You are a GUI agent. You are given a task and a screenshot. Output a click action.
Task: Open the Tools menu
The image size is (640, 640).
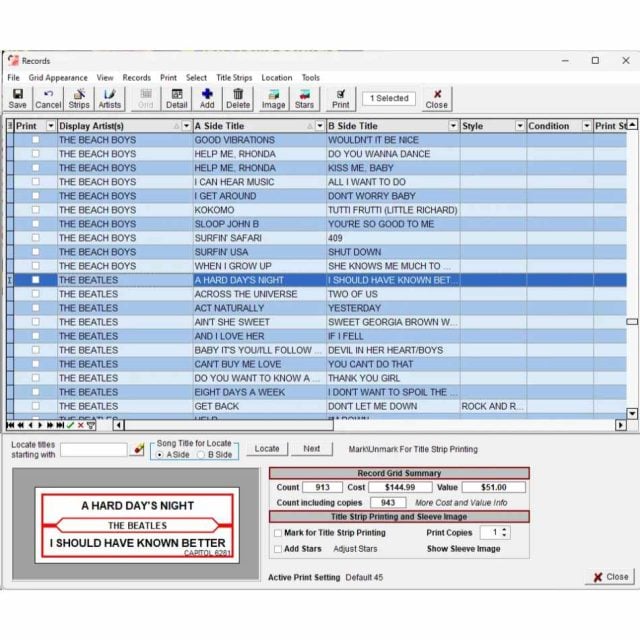311,78
